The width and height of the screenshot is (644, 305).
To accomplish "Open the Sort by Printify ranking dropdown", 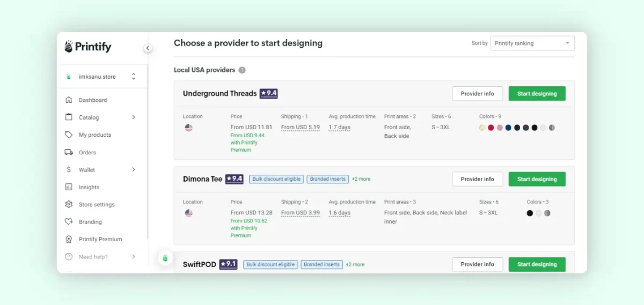I will (532, 43).
